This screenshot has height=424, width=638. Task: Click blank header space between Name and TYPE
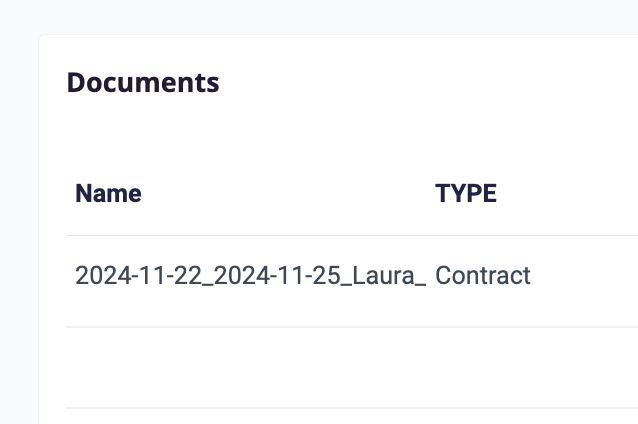(x=288, y=193)
